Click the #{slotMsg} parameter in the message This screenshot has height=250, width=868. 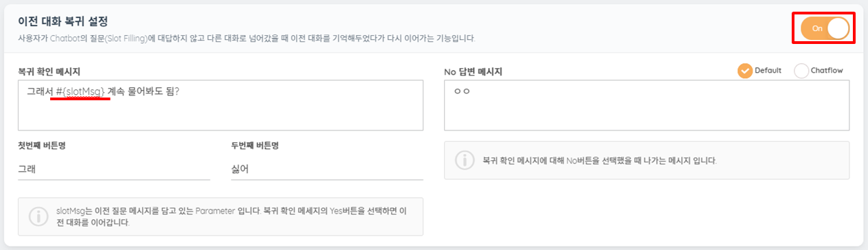coord(82,91)
